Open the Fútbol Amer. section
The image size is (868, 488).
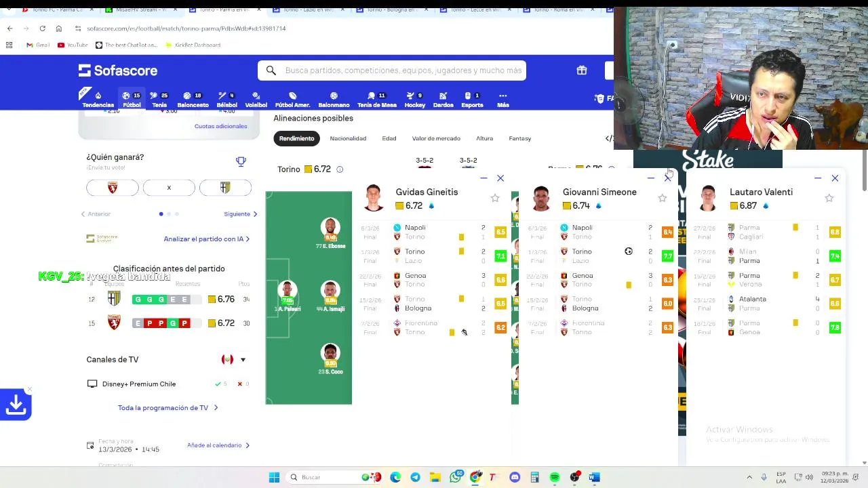tap(292, 100)
